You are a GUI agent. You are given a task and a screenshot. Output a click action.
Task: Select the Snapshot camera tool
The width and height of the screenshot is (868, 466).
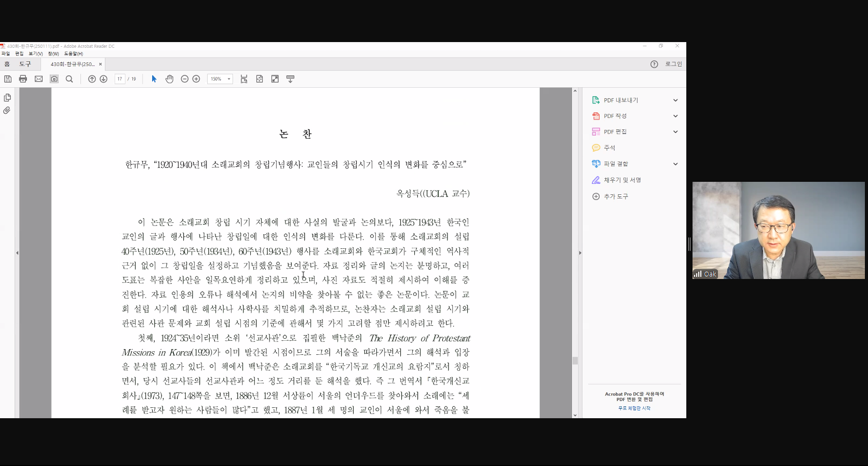coord(54,79)
